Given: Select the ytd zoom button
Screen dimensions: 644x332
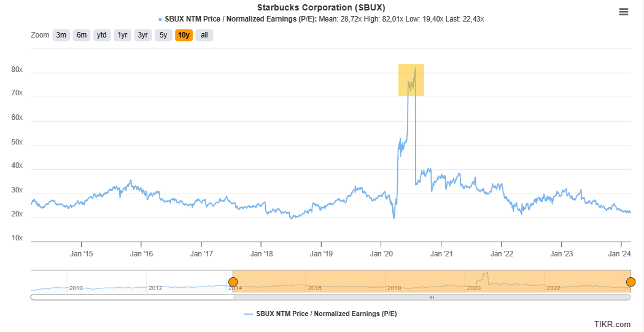Looking at the screenshot, I should 102,35.
